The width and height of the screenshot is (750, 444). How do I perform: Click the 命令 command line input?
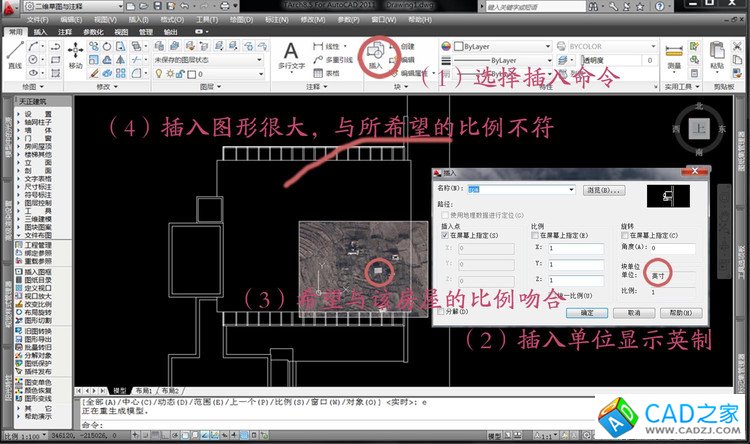point(335,425)
